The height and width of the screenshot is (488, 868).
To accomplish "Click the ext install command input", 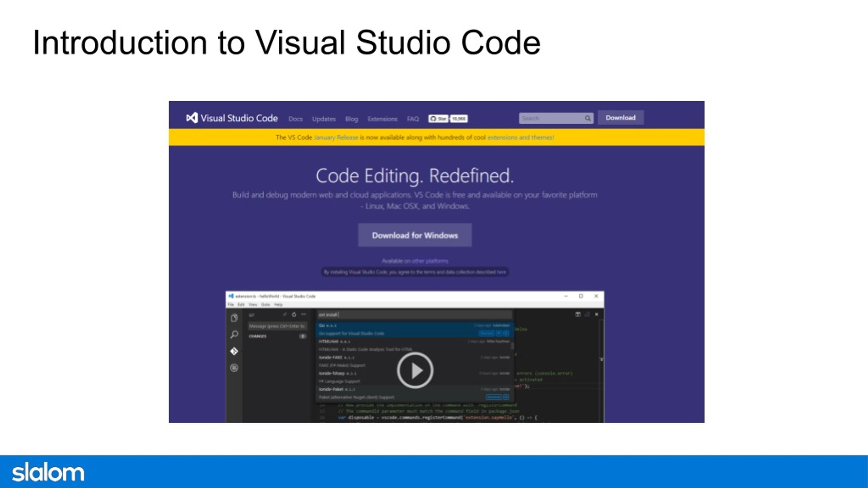I will (414, 315).
